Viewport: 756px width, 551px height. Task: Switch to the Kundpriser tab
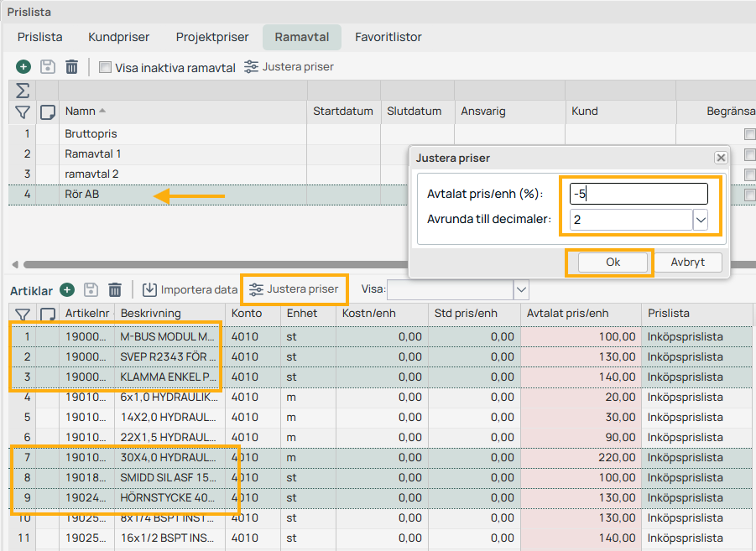tap(118, 37)
